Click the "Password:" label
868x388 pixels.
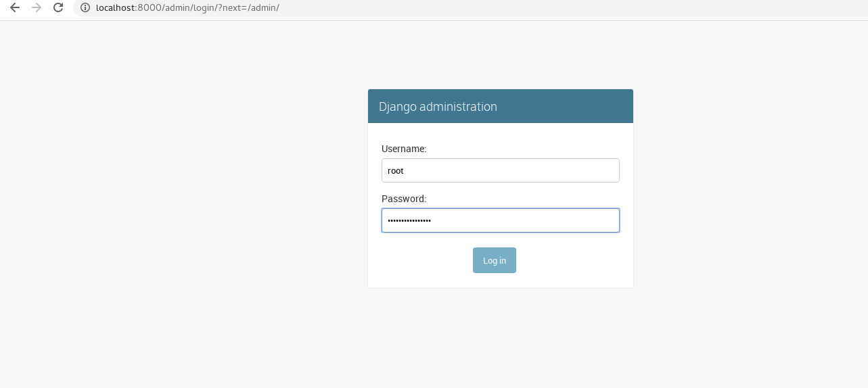click(x=404, y=199)
